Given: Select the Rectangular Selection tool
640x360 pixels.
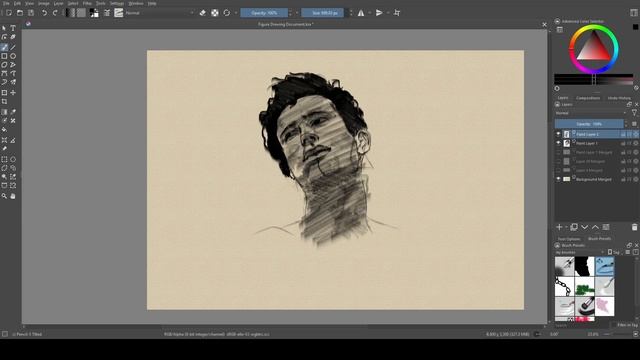Looking at the screenshot, I should 4,159.
